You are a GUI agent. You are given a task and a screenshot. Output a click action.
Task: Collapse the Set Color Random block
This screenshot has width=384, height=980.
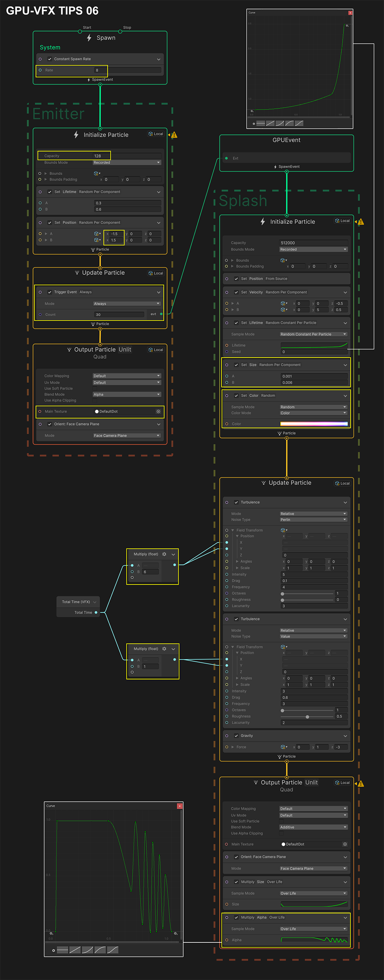pyautogui.click(x=345, y=395)
